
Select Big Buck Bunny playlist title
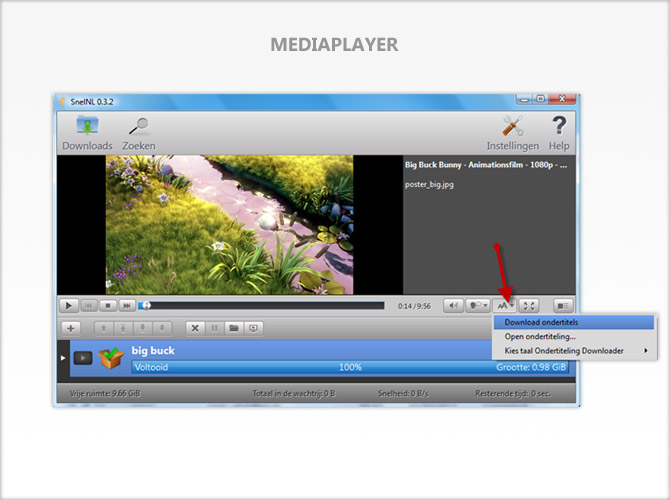[486, 165]
